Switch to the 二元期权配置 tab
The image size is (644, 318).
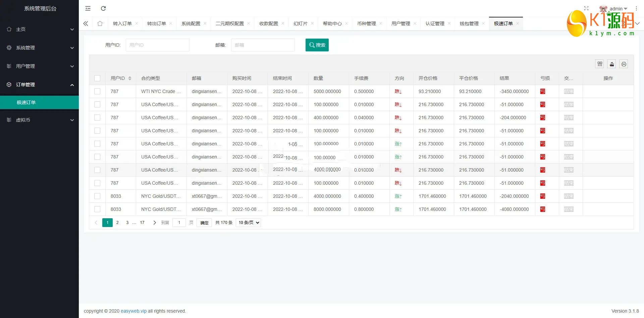point(229,24)
